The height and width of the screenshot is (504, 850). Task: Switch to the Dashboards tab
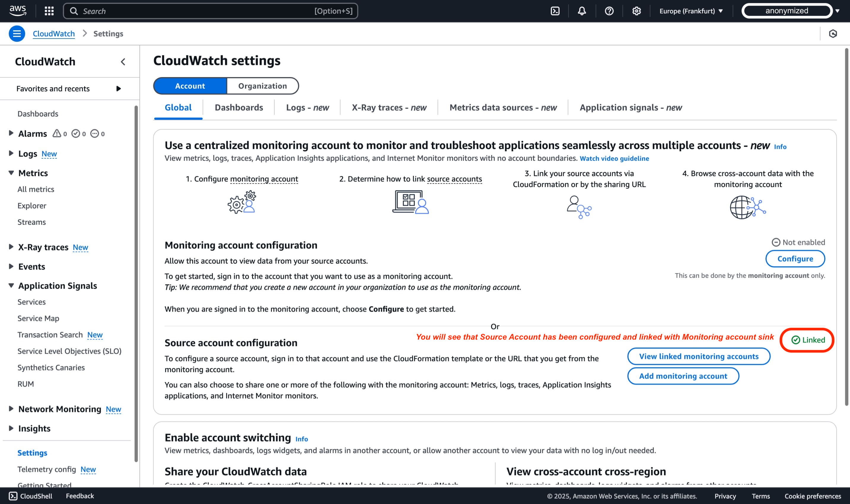[239, 108]
